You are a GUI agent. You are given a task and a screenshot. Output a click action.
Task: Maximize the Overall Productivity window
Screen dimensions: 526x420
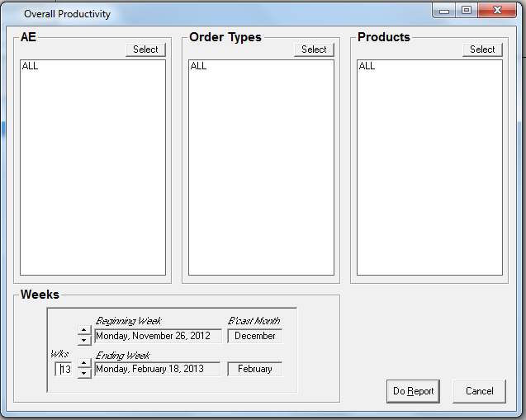(x=467, y=11)
